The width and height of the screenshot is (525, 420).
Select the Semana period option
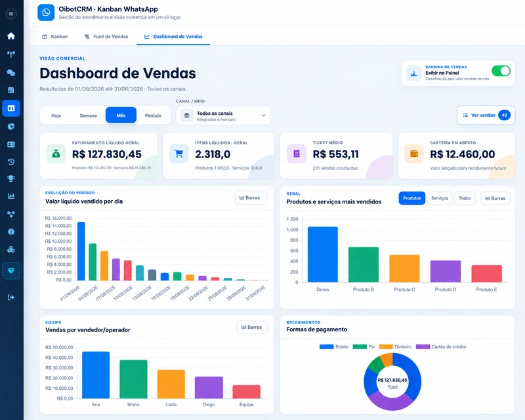[88, 115]
